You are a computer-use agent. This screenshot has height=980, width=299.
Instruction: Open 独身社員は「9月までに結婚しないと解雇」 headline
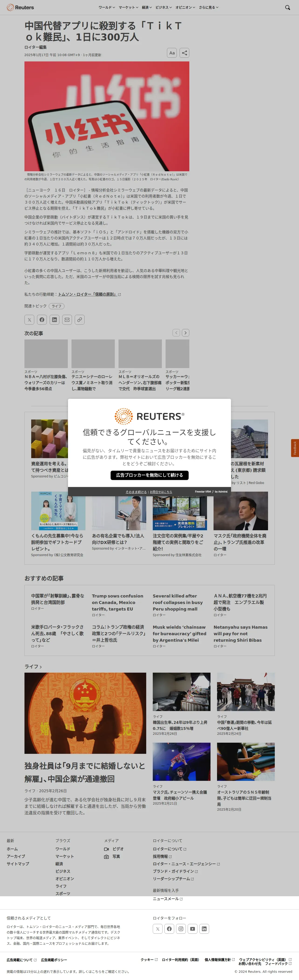pos(85,772)
